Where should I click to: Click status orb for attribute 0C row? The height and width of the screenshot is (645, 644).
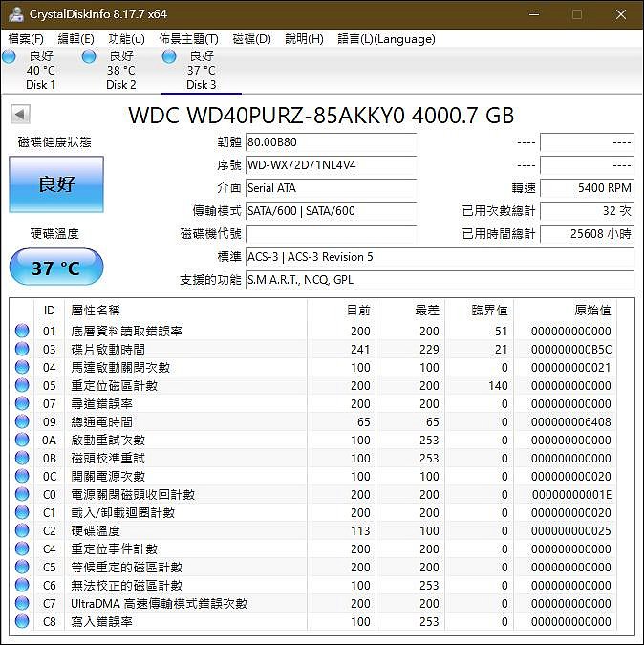pyautogui.click(x=22, y=476)
